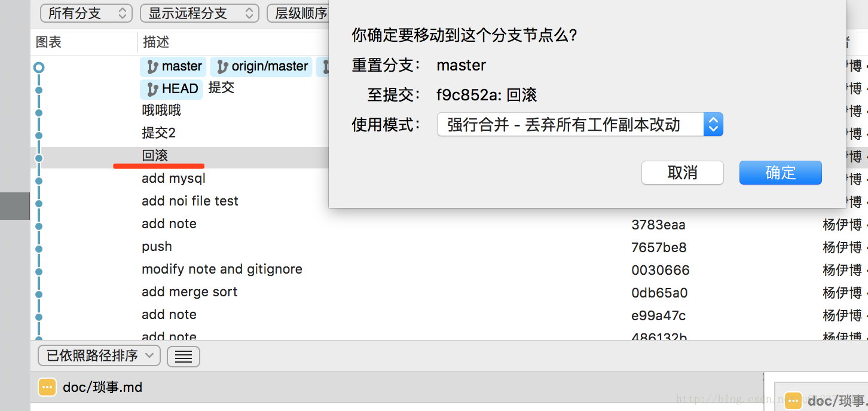The height and width of the screenshot is (411, 868).
Task: Click the graph node for 回滚 commit
Action: coord(39,158)
